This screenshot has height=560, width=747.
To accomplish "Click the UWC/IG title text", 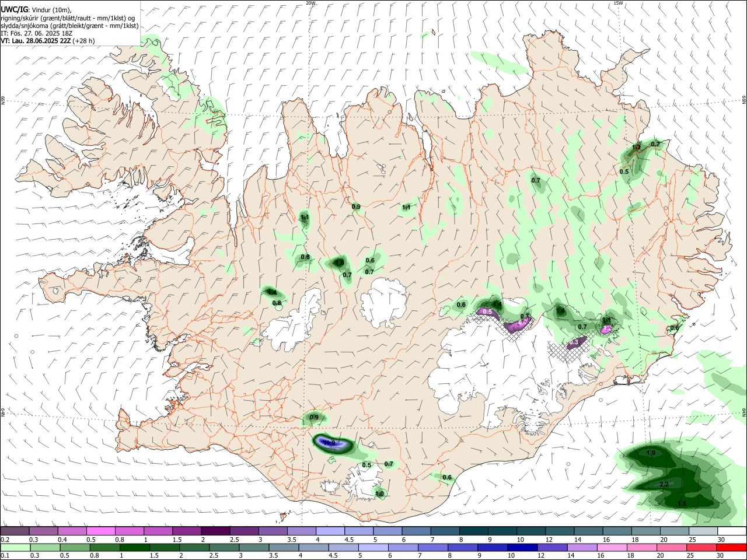I will pyautogui.click(x=14, y=9).
